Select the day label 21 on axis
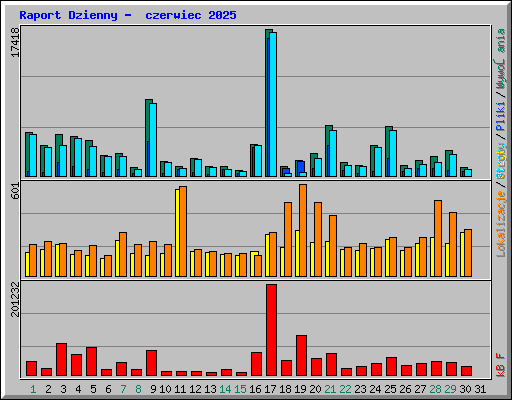 (x=330, y=389)
